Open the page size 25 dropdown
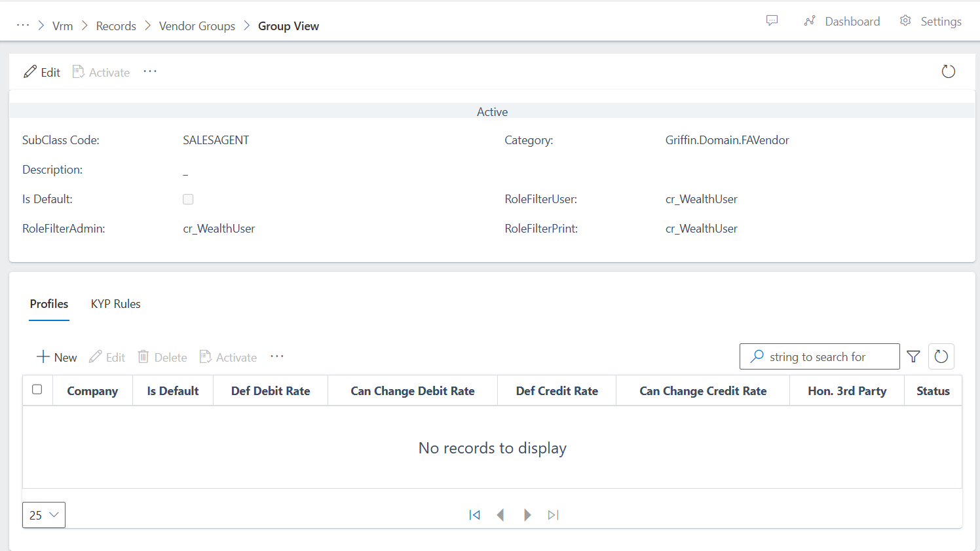Viewport: 980px width, 551px height. point(43,515)
